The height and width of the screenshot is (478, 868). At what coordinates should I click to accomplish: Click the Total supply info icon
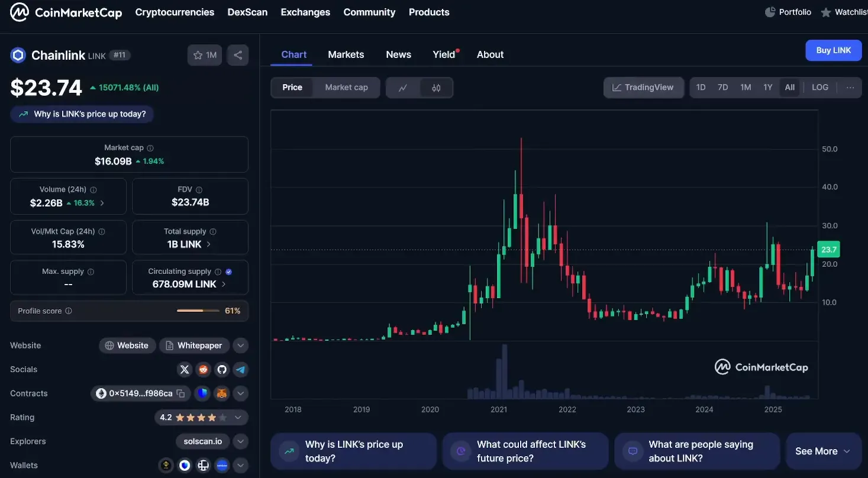point(213,232)
